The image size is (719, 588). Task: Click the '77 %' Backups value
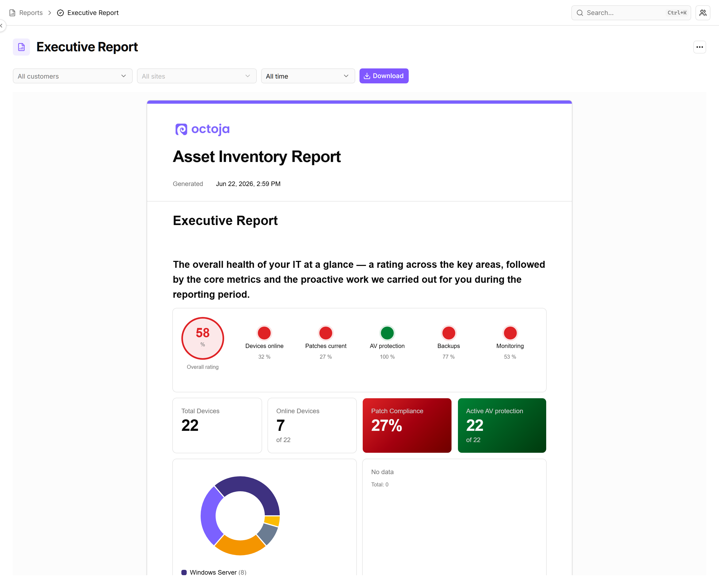tap(449, 357)
